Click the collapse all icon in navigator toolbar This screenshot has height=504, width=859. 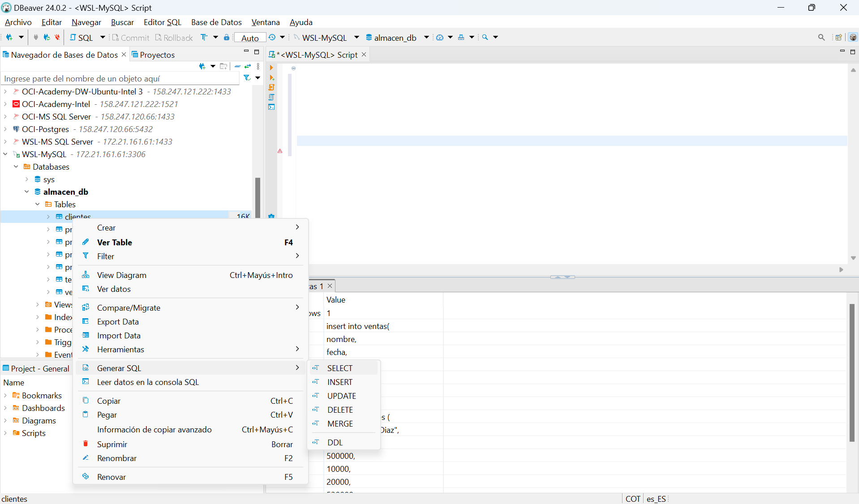pos(238,66)
